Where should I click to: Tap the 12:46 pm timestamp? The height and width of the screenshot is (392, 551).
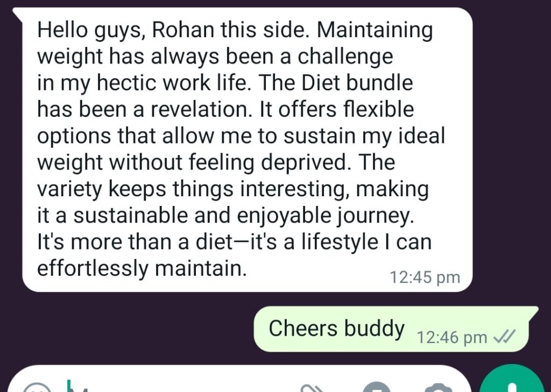point(452,338)
